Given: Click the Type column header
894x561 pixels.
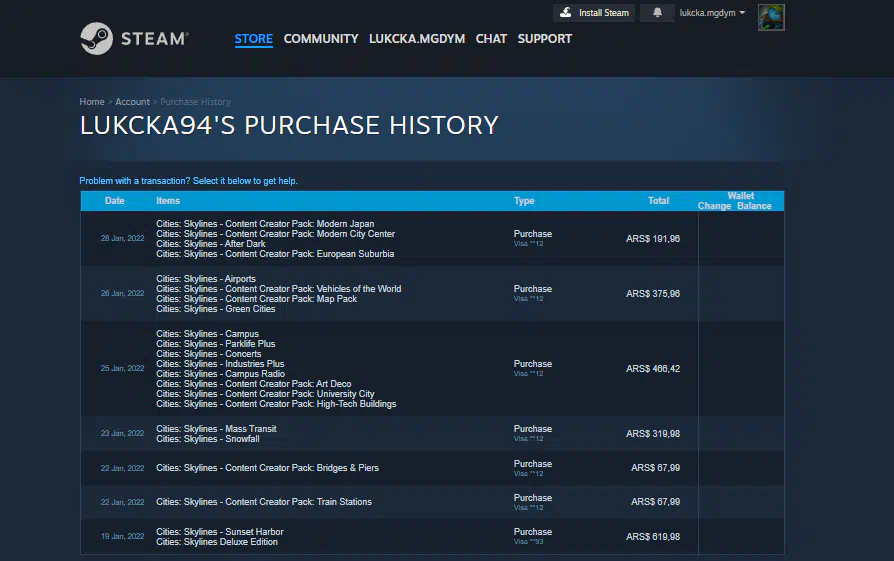Looking at the screenshot, I should [x=524, y=201].
